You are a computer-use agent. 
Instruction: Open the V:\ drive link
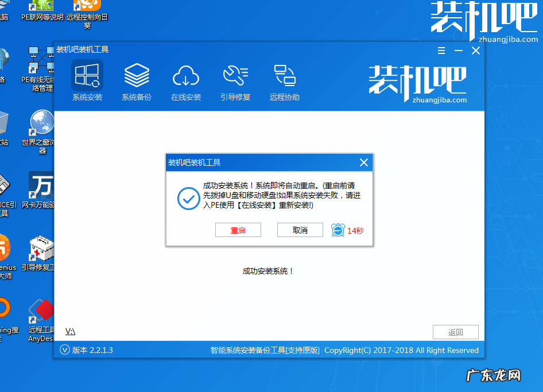click(69, 331)
